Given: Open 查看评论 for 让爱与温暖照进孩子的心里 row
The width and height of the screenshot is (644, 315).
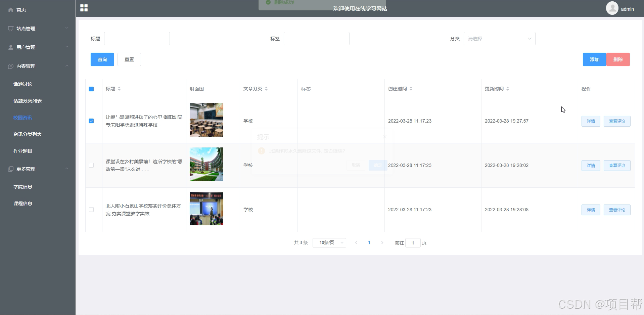Looking at the screenshot, I should pyautogui.click(x=617, y=121).
